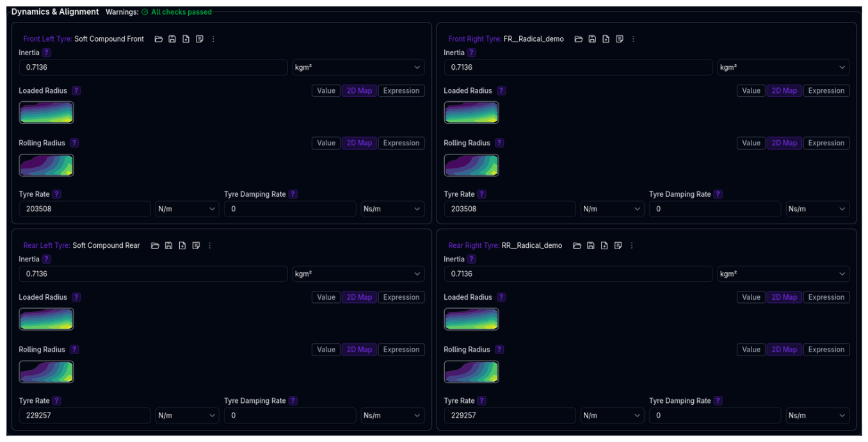Select 2D Map for Rear Right Loaded Radius
Image resolution: width=868 pixels, height=442 pixels.
tap(784, 297)
